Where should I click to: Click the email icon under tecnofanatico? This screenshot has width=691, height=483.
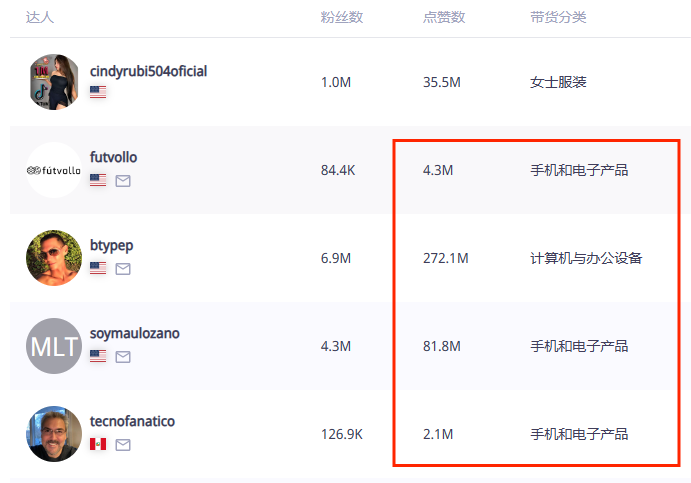click(123, 445)
